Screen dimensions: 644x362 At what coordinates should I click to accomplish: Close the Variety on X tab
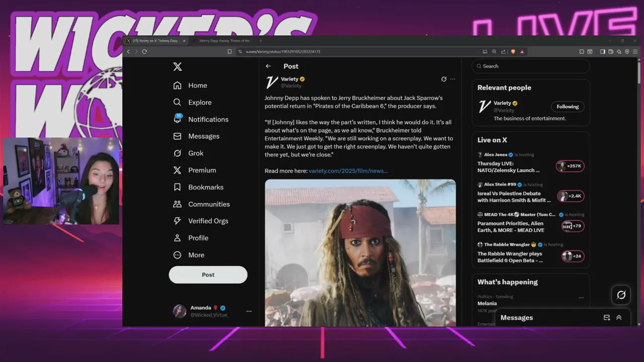click(184, 41)
